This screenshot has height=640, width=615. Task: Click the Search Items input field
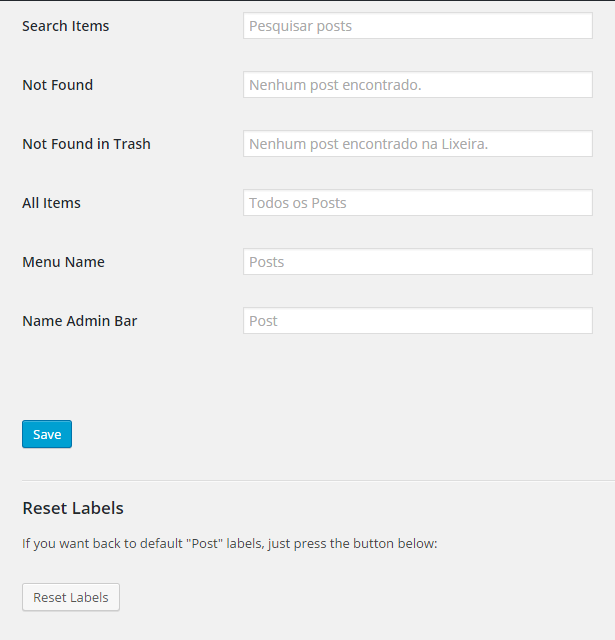417,26
